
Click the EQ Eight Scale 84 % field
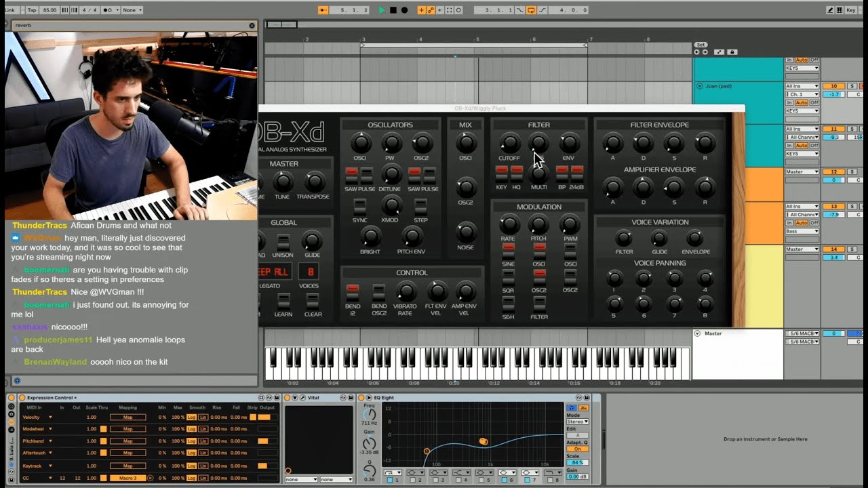click(x=577, y=463)
